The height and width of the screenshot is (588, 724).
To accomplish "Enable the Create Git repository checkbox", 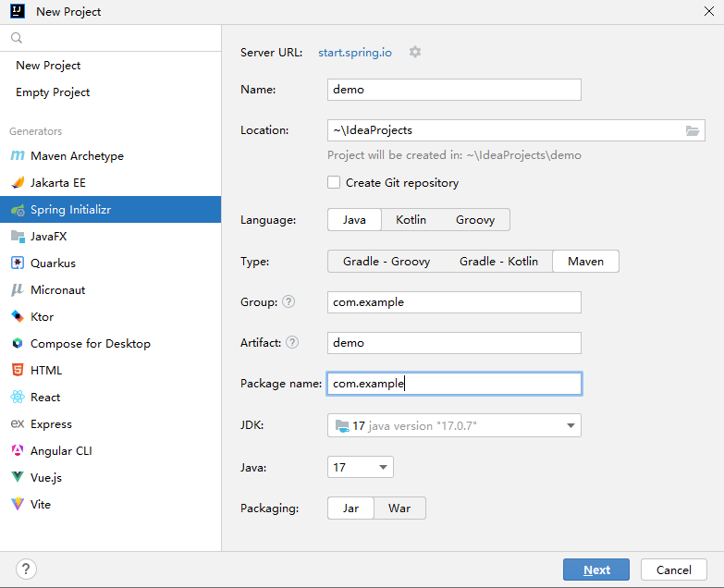I will (x=334, y=182).
